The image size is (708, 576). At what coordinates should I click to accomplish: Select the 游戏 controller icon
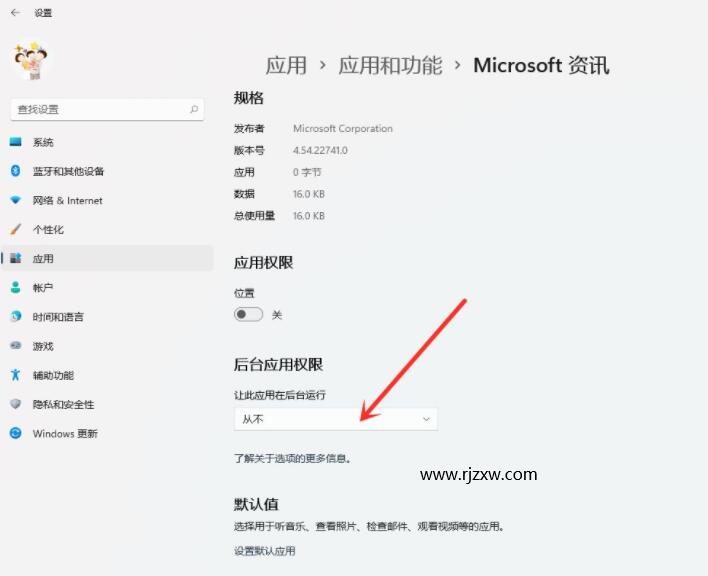(15, 346)
